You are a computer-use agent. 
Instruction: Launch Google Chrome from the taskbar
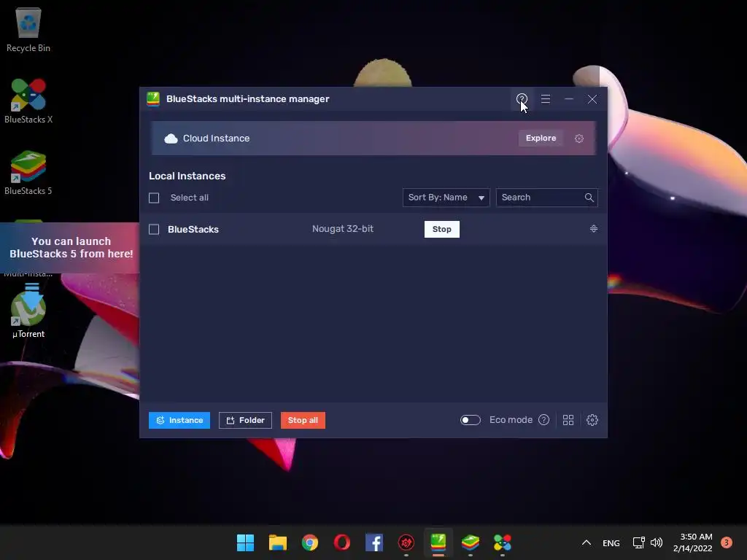tap(309, 542)
